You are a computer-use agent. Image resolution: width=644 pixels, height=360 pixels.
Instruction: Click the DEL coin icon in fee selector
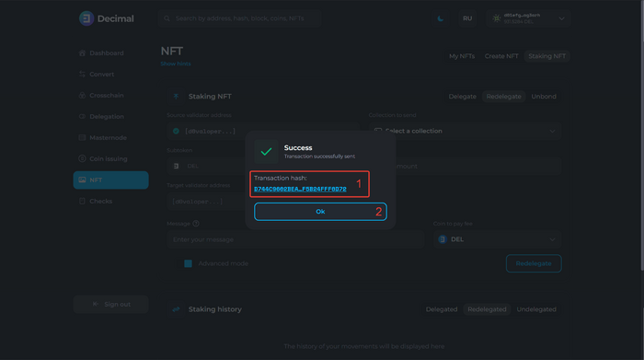tap(443, 239)
